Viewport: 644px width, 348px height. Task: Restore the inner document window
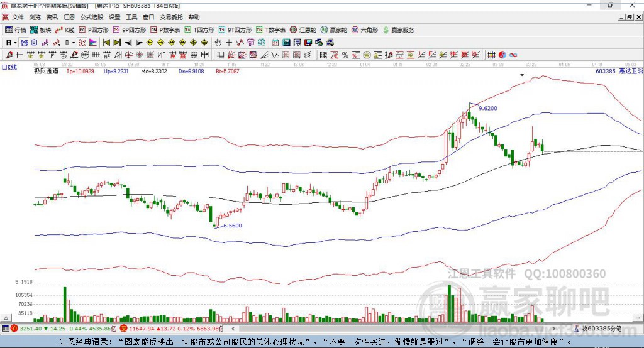[630, 17]
